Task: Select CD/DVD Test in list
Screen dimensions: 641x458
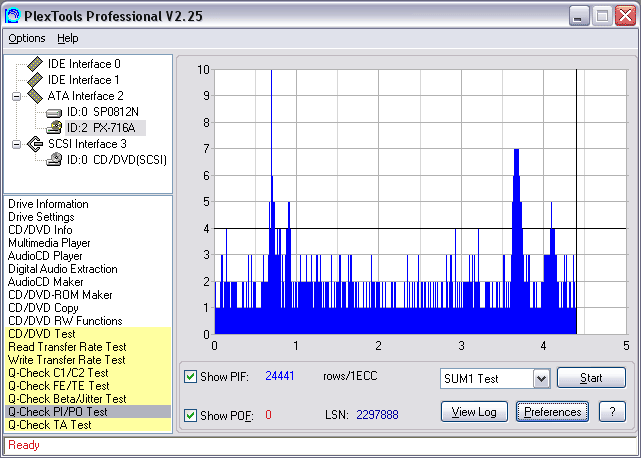Action: click(x=88, y=334)
